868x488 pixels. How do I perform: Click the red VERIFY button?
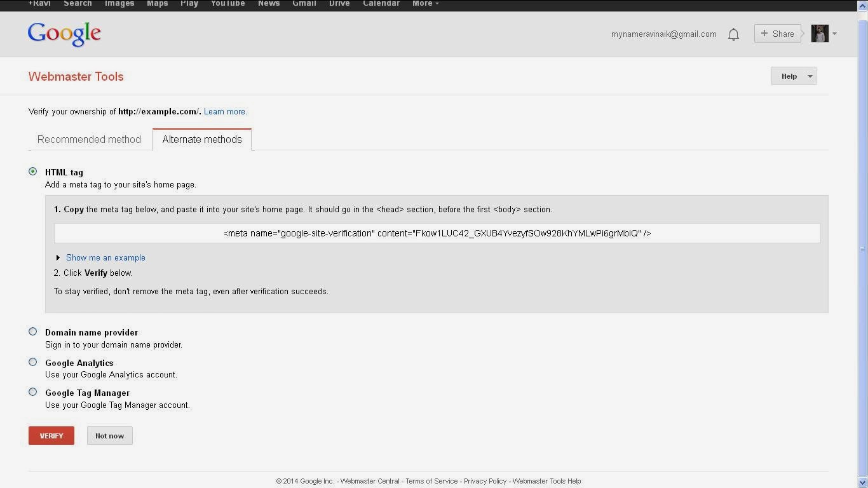click(51, 436)
